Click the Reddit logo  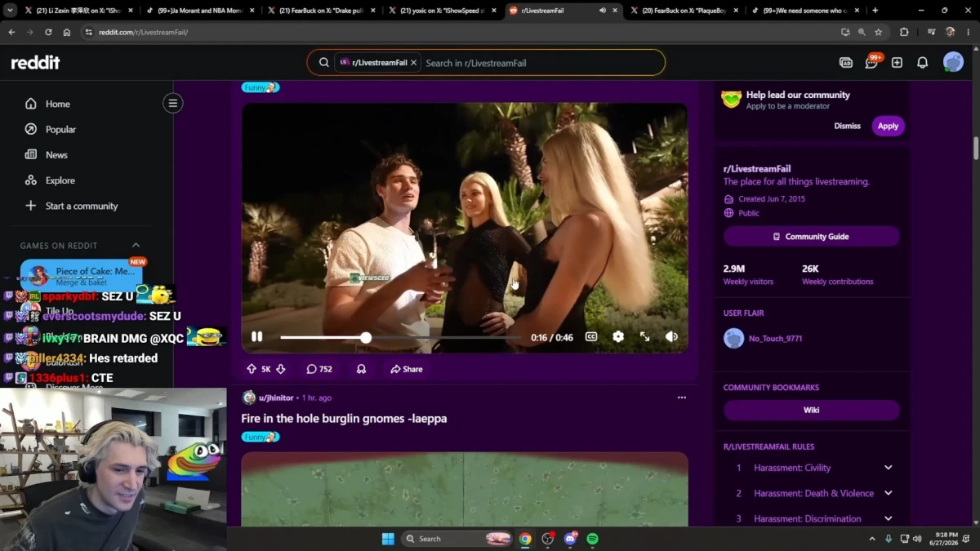coord(35,63)
